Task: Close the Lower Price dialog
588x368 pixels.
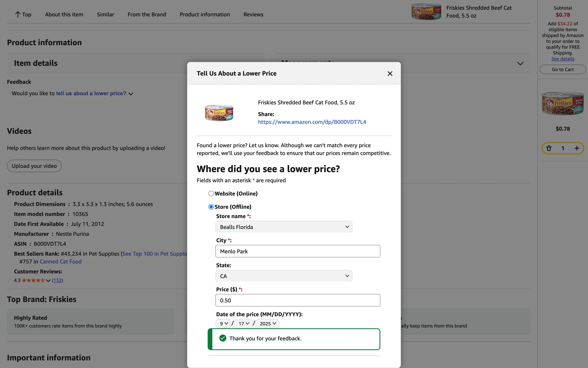Action: point(390,74)
